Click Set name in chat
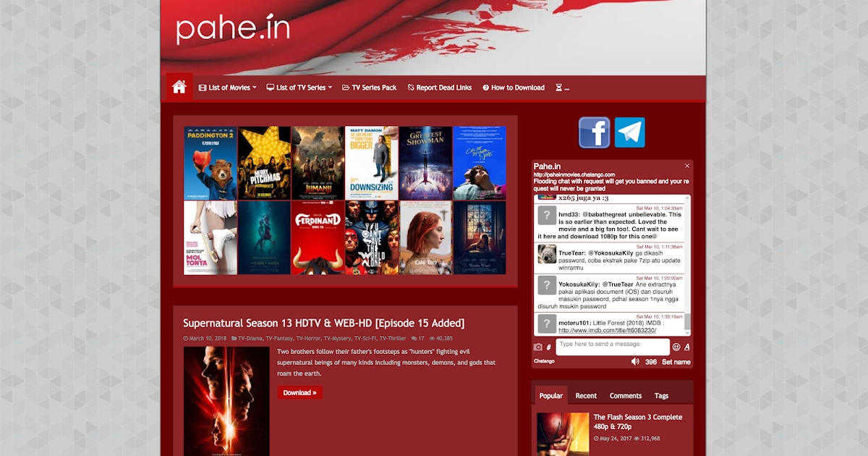This screenshot has height=456, width=868. click(x=676, y=362)
